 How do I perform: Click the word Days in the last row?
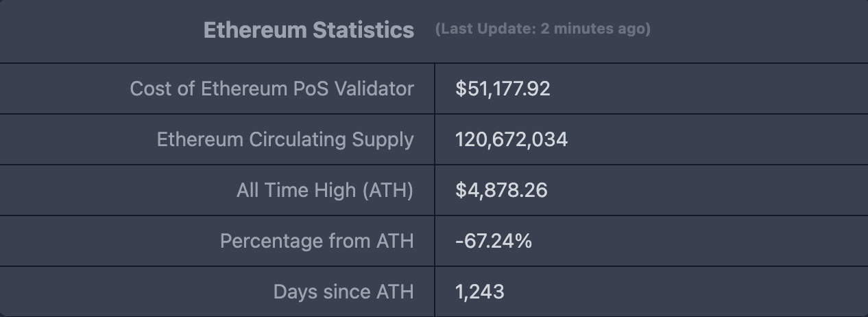coord(293,292)
